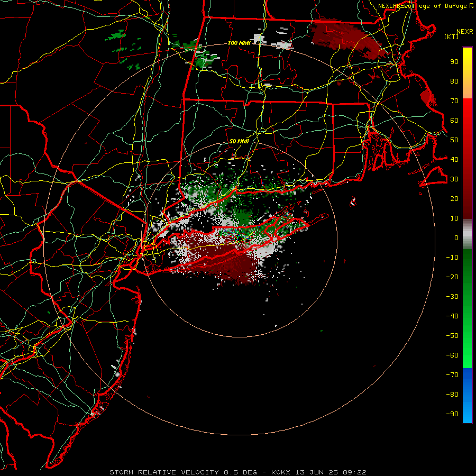Select the 40 value on the velocity scale

click(x=454, y=159)
